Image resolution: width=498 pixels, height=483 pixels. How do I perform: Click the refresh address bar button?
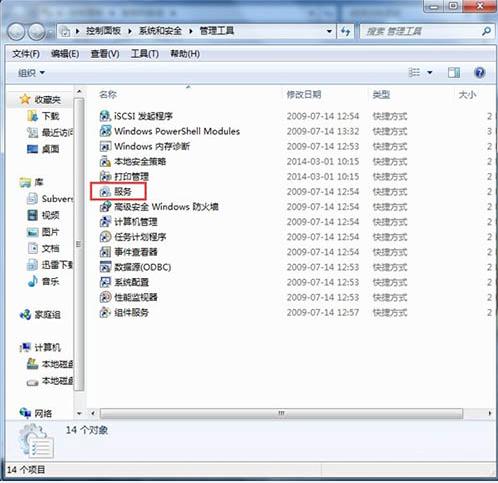pyautogui.click(x=345, y=31)
